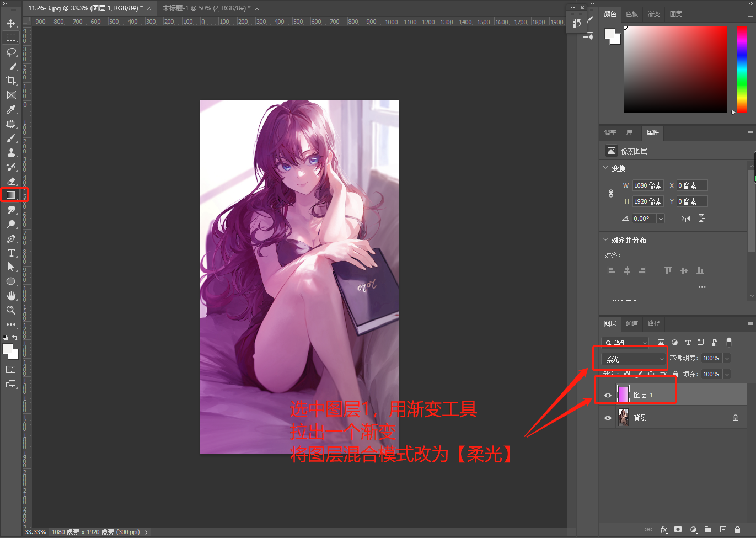756x538 pixels.
Task: Select the Spot Healing Brush tool
Action: tap(11, 124)
